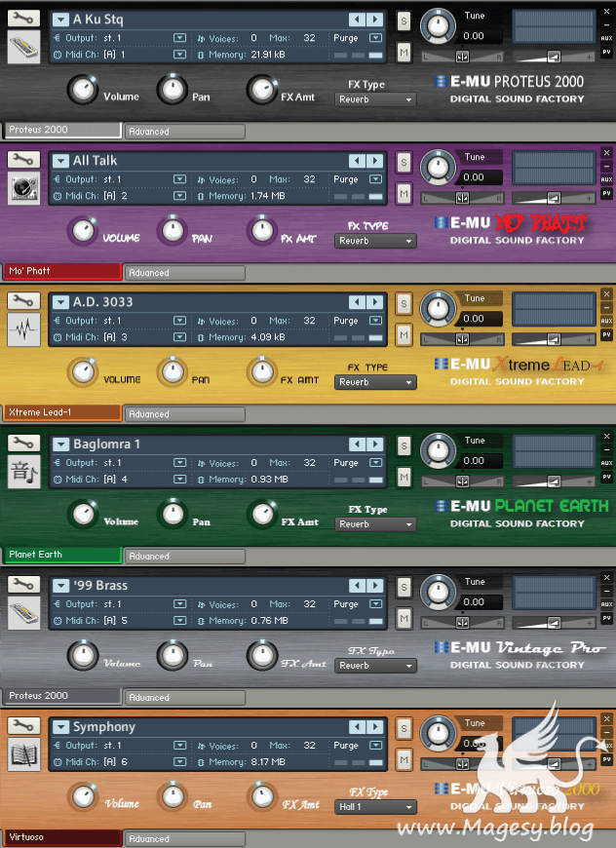Viewport: 616px width, 848px height.
Task: Click the waveform instrument icon of A.D. 3033
Action: (x=23, y=329)
